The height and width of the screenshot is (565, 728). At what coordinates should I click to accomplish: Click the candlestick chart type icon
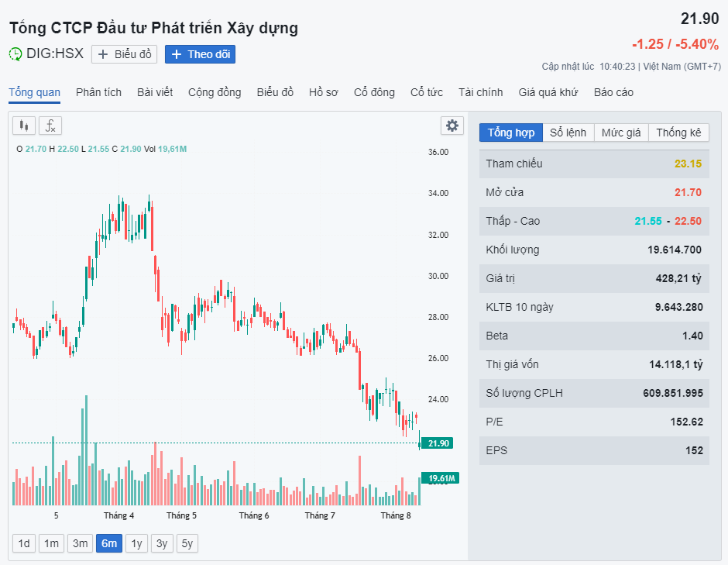coord(24,126)
